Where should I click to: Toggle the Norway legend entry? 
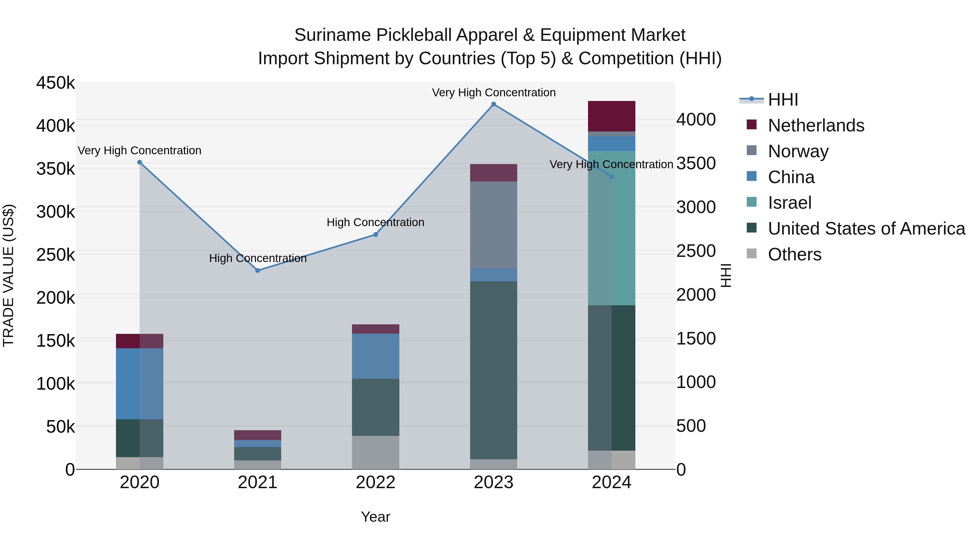coord(788,151)
